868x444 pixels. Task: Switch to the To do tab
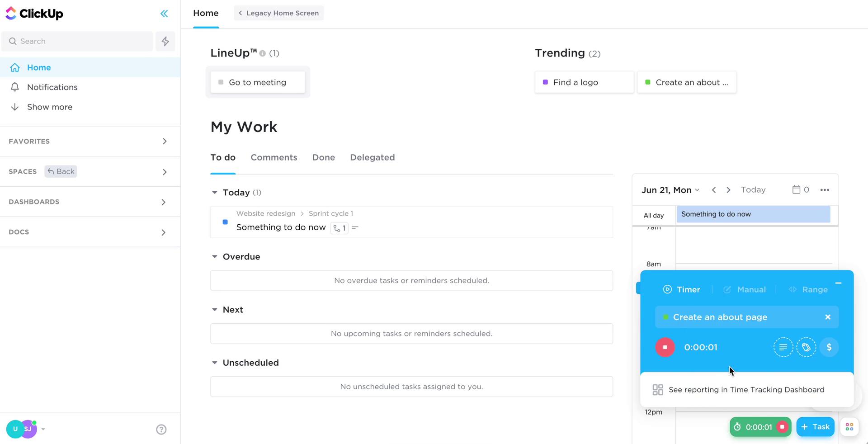(223, 157)
